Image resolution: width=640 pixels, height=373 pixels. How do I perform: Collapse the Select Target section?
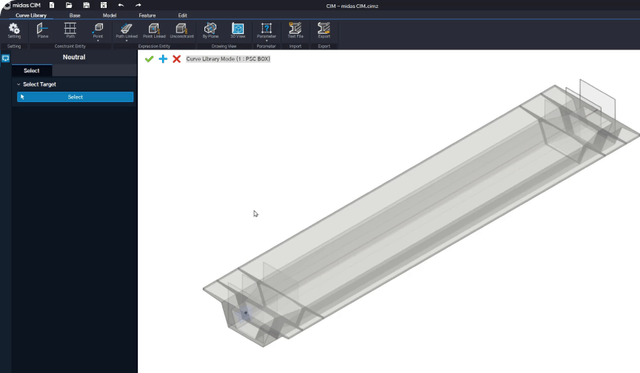coord(18,84)
